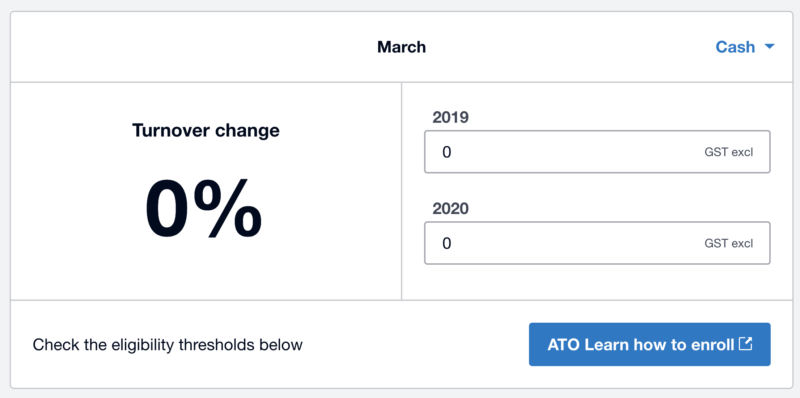The image size is (800, 398).
Task: Click the eligibility thresholds note text
Action: point(167,344)
